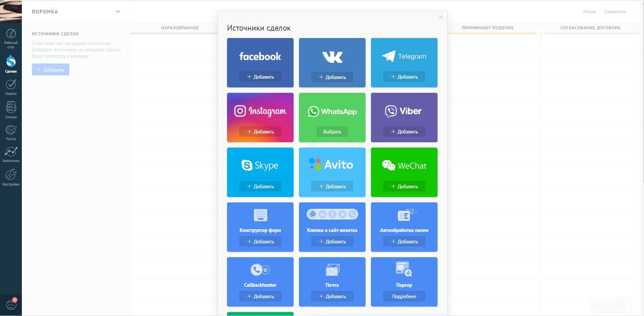Screen dimensions: 644x316
Task: Open the Задачи sidebar icon
Action: pos(11,87)
